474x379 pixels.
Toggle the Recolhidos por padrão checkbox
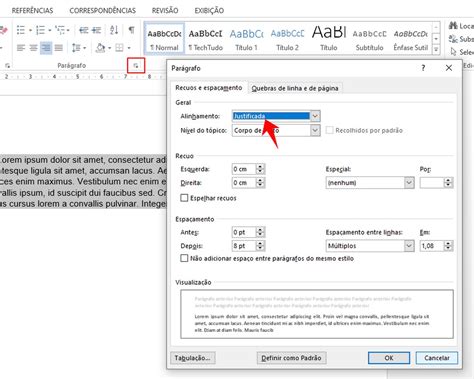[x=329, y=130]
